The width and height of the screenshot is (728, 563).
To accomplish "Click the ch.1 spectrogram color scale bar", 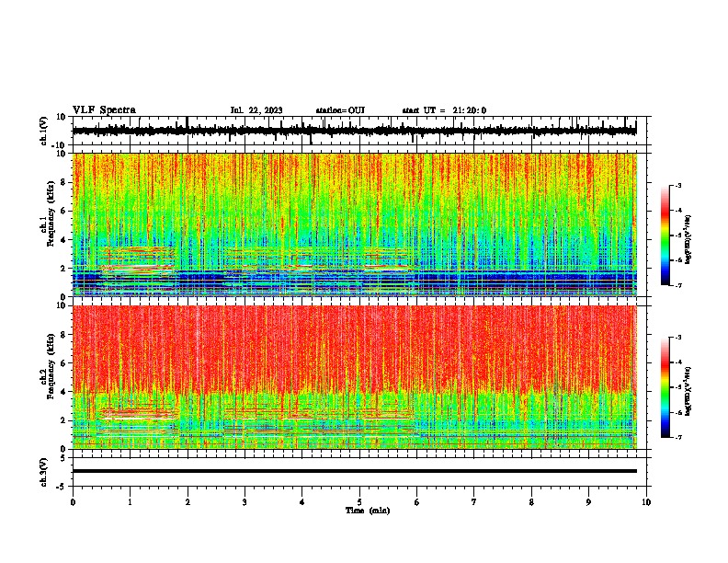I will tap(665, 236).
